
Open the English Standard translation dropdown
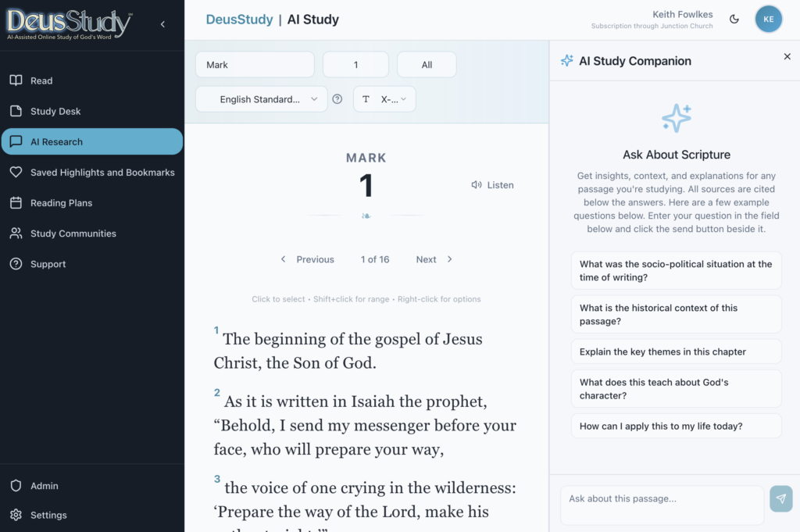261,99
